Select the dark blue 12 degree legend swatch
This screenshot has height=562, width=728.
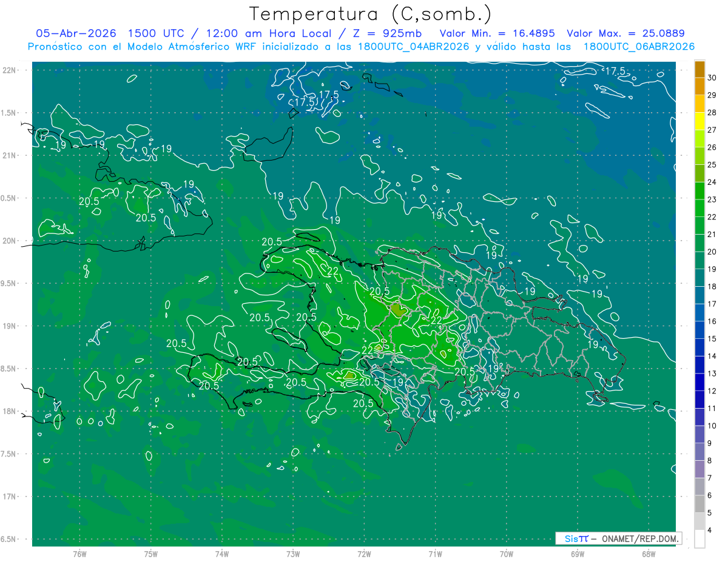[x=699, y=383]
